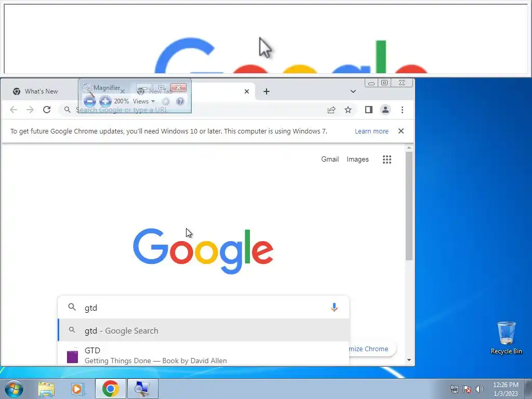Screen dimensions: 532x399
Task: Click Chrome taskbar icon
Action: click(x=111, y=389)
